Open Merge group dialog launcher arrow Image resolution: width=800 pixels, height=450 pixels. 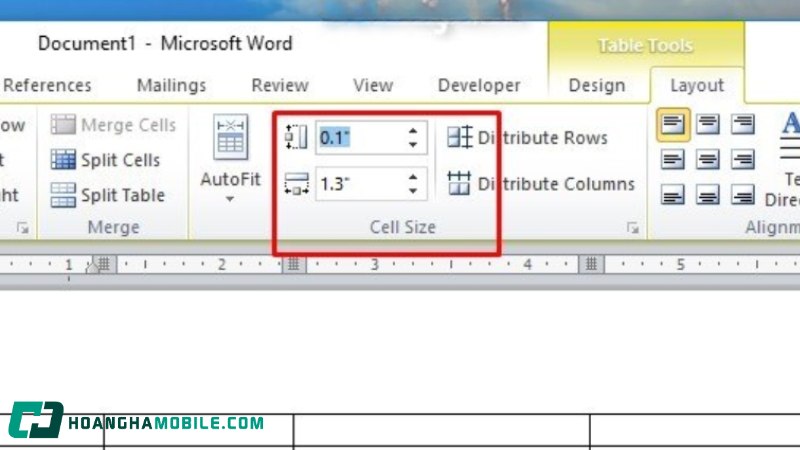point(22,229)
